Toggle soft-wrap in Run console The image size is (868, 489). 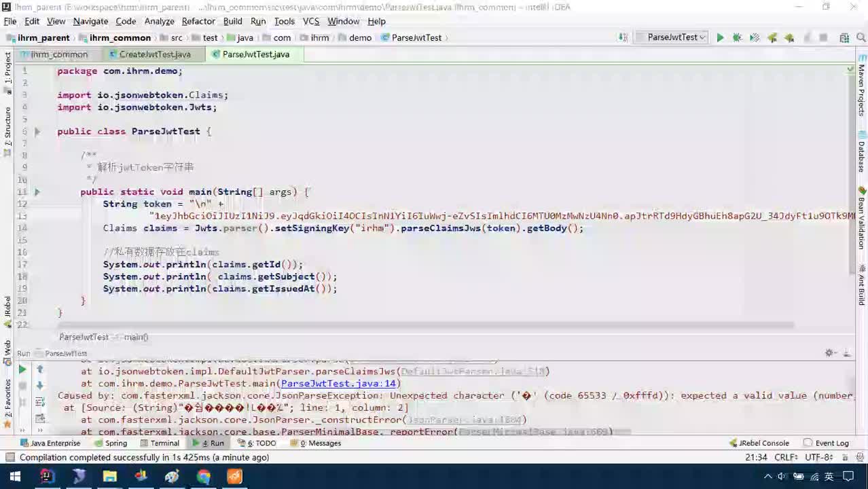[40, 401]
